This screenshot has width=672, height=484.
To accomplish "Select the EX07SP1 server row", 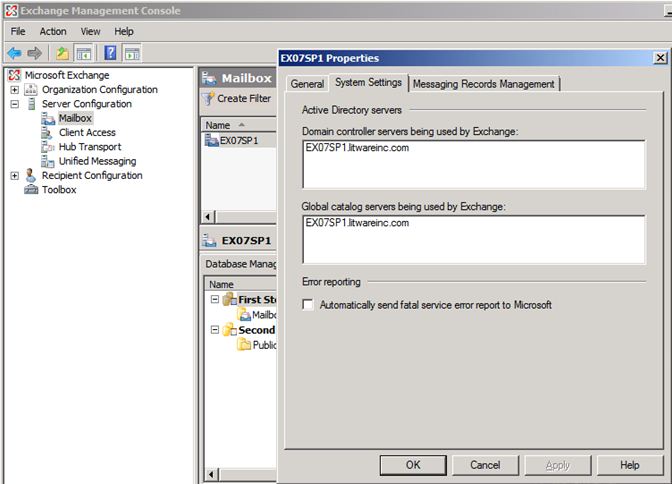I will pyautogui.click(x=239, y=141).
